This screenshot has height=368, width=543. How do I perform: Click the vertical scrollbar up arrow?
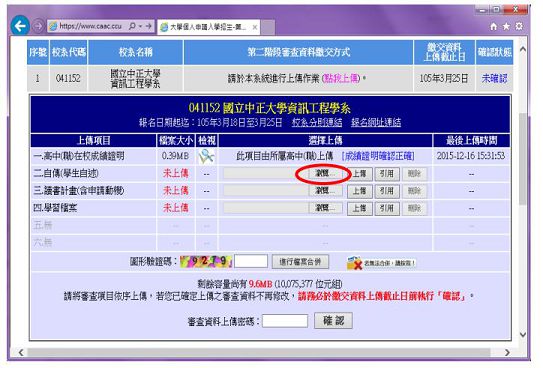[x=523, y=49]
